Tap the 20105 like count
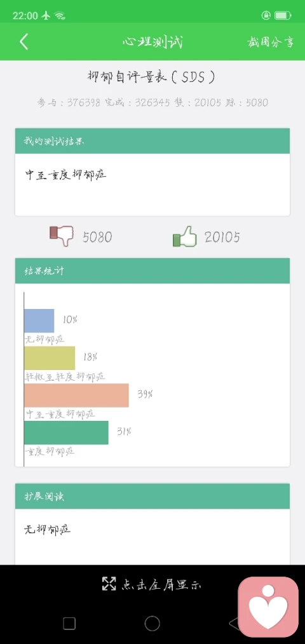 pos(222,237)
